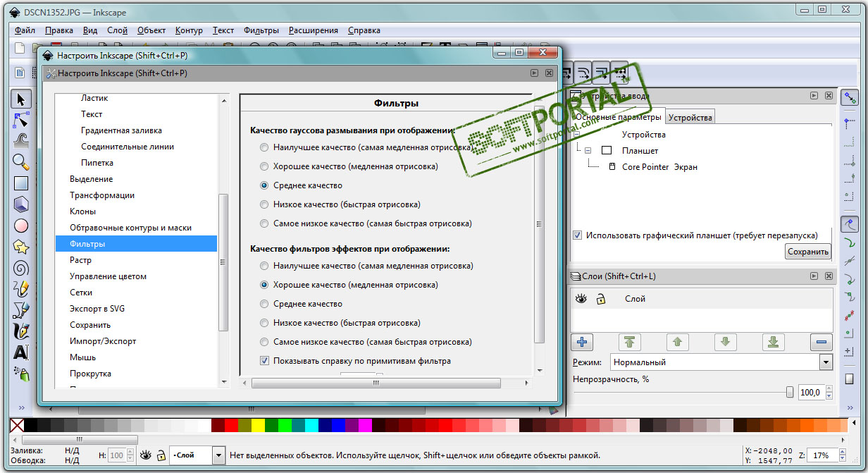Viewport: 868px width, 473px height.
Task: Collapse the Планшет tree node
Action: click(x=588, y=151)
